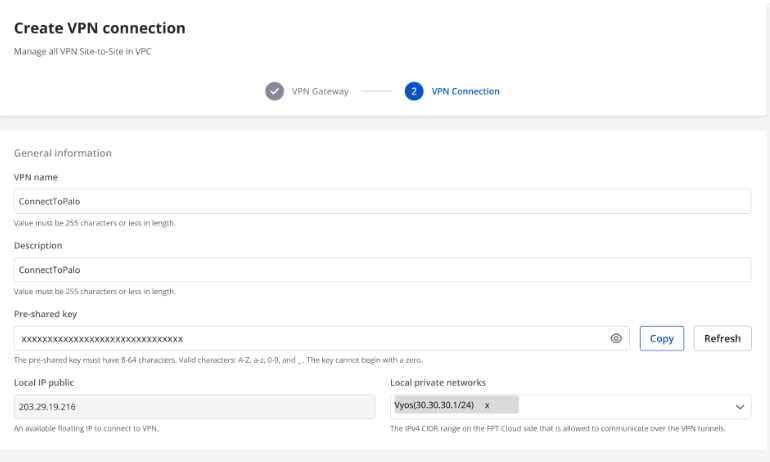The width and height of the screenshot is (770, 462).
Task: Open the Local private networks combo box
Action: (x=620, y=407)
